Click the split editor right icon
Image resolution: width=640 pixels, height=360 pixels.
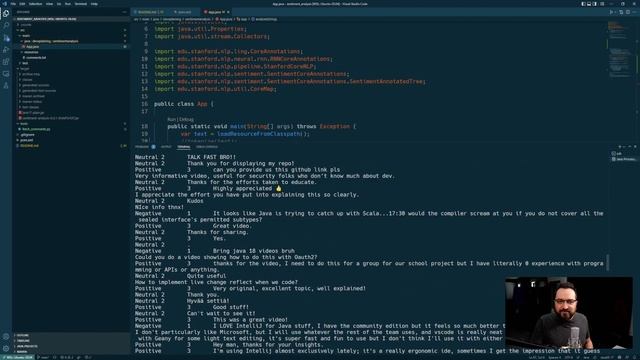point(628,12)
